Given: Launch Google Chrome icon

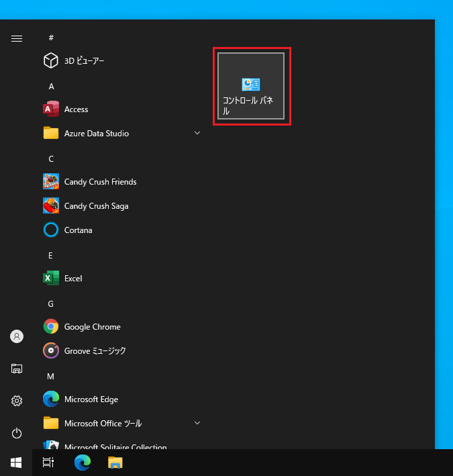Looking at the screenshot, I should pyautogui.click(x=51, y=326).
